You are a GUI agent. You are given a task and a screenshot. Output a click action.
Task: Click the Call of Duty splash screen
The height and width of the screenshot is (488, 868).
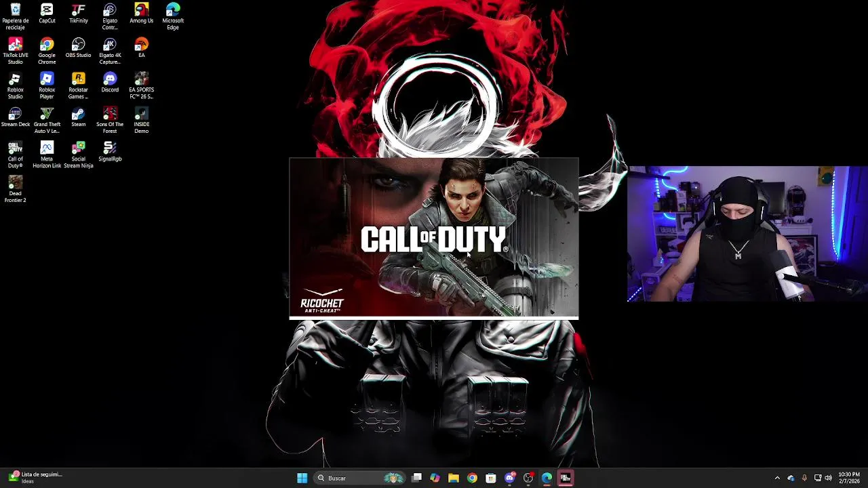click(x=434, y=238)
